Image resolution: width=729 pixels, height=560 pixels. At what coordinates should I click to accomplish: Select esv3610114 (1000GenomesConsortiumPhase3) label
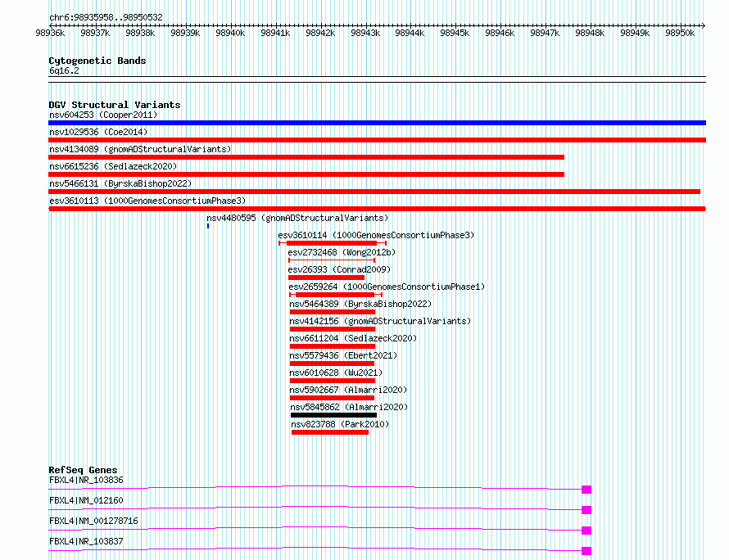click(376, 235)
